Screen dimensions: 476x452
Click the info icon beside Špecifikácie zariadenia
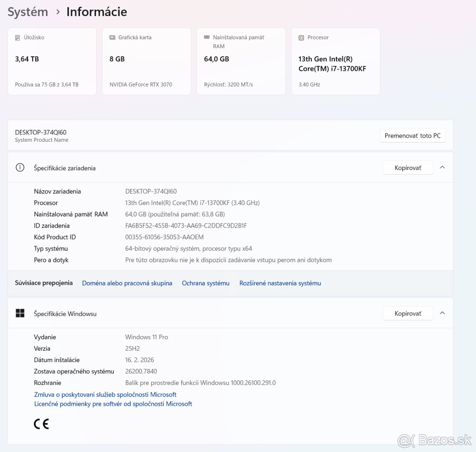pyautogui.click(x=20, y=167)
